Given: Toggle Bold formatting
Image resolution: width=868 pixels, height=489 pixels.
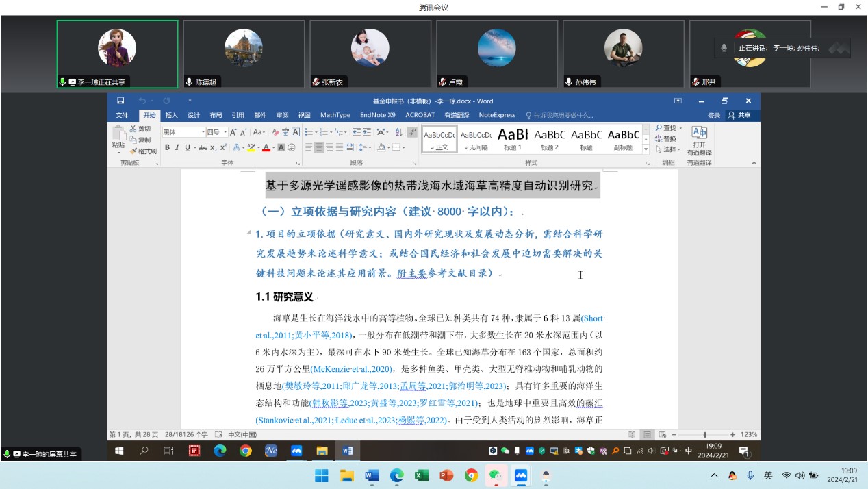Looking at the screenshot, I should pos(167,147).
